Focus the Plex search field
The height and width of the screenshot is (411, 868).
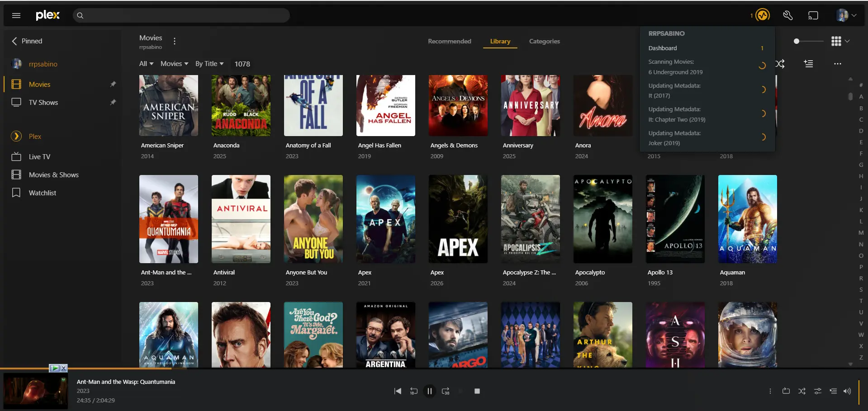(181, 15)
